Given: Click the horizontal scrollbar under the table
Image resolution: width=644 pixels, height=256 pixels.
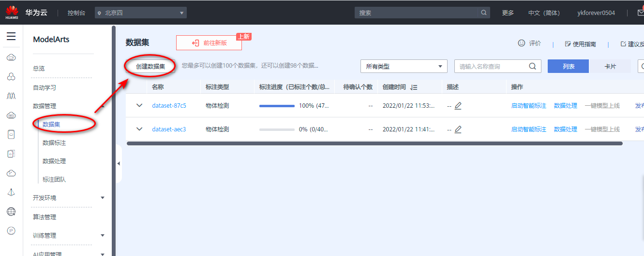Looking at the screenshot, I should (x=374, y=143).
